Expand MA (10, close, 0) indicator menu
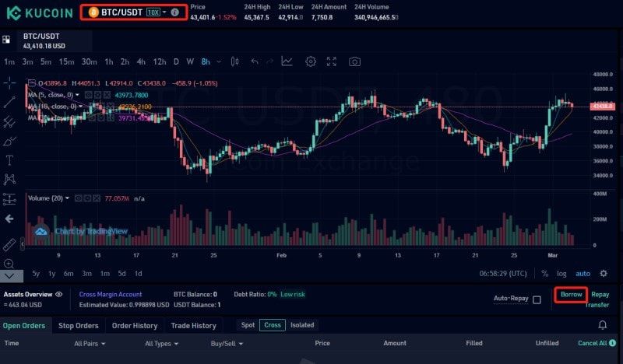This screenshot has height=364, width=623. [x=80, y=107]
